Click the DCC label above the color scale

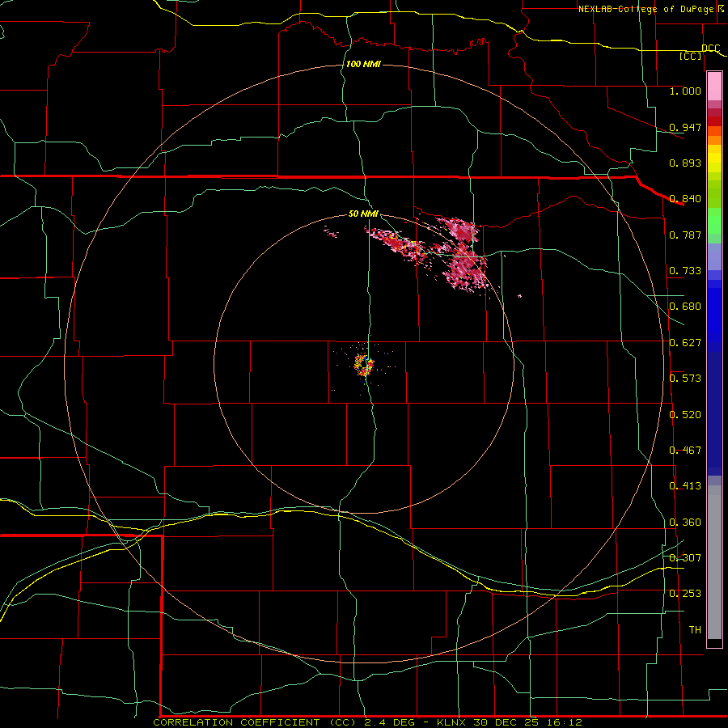pos(710,49)
